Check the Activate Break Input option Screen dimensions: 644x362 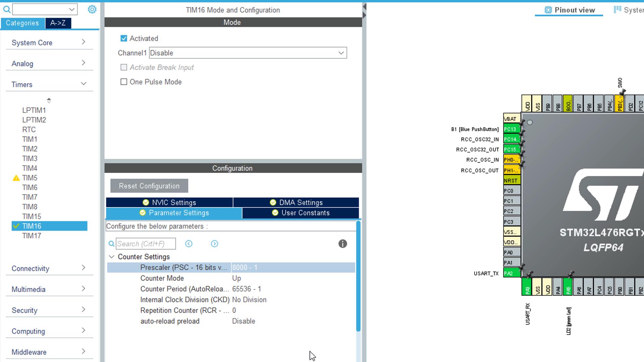click(123, 67)
